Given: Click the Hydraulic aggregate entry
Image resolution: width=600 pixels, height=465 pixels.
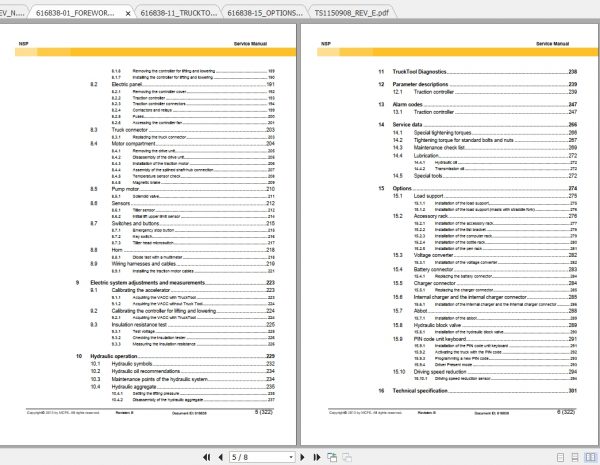Looking at the screenshot, I should [x=183, y=387].
